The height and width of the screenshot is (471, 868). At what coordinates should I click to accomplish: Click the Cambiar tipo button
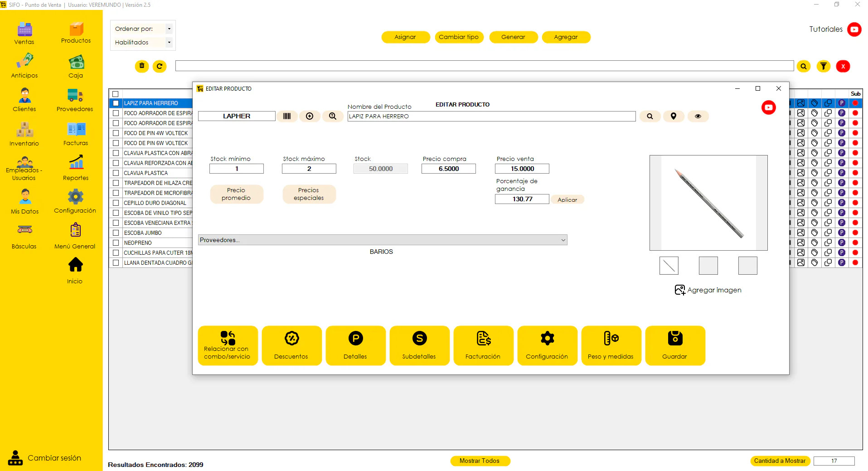click(459, 37)
